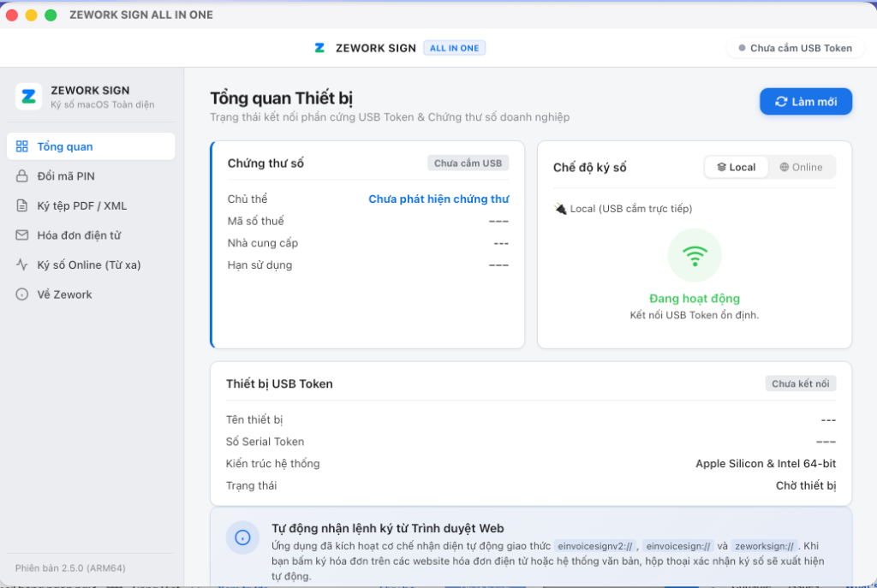Show the Về Zework page

pyautogui.click(x=91, y=294)
